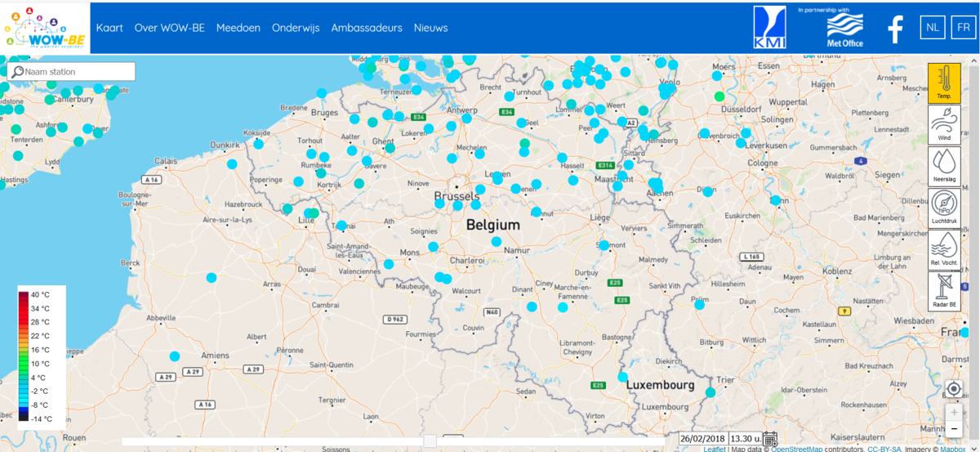Zoom out with the minus button

tap(954, 428)
